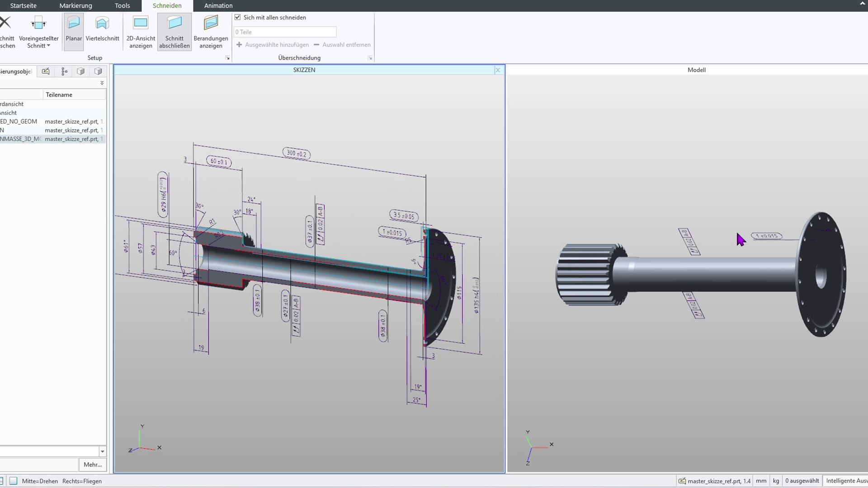This screenshot has width=868, height=488.
Task: Select the Planar section tool
Action: click(x=74, y=32)
